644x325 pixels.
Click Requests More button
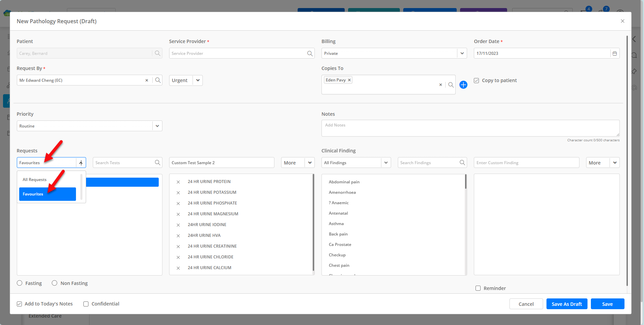(x=293, y=162)
